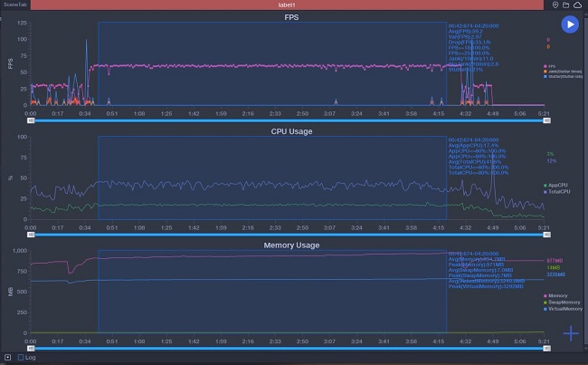Click CPU Usage zoom slider left handle
The width and height of the screenshot is (588, 365).
(32, 234)
